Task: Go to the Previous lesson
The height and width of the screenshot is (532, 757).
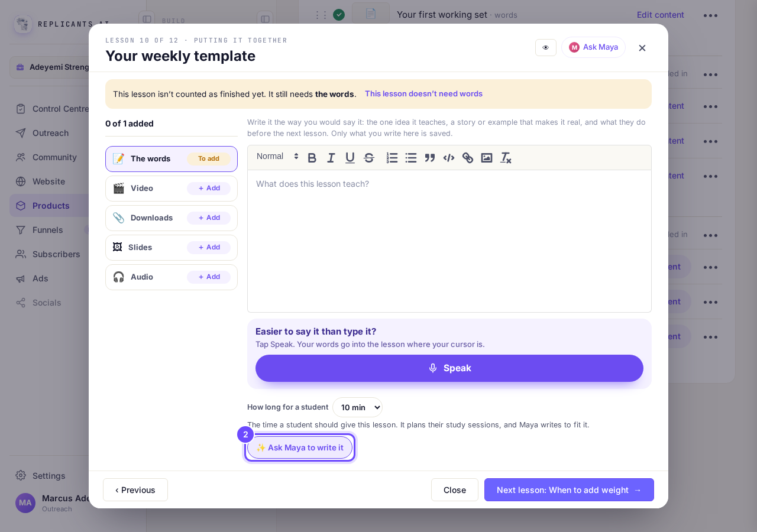Action: tap(135, 489)
